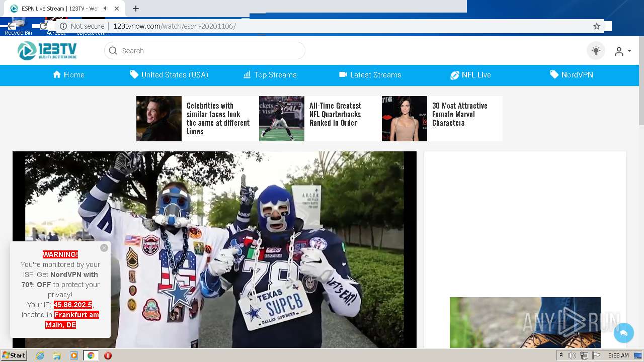Open the user account dropdown

tap(623, 51)
